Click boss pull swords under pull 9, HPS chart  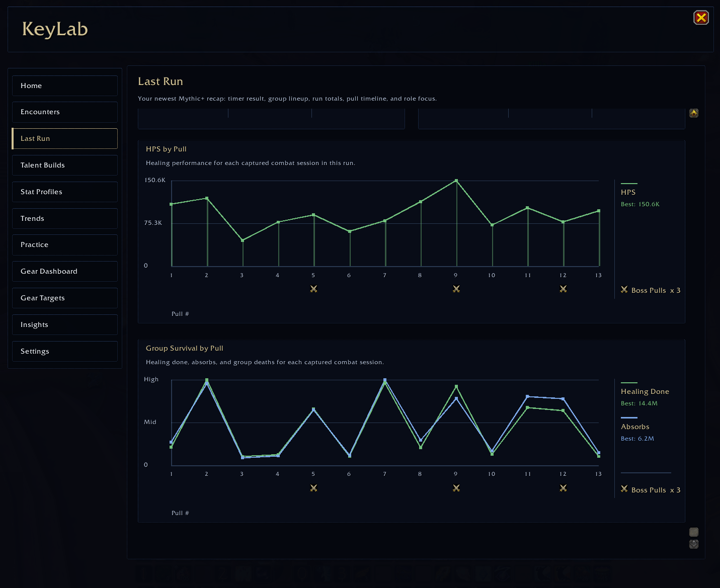tap(456, 289)
